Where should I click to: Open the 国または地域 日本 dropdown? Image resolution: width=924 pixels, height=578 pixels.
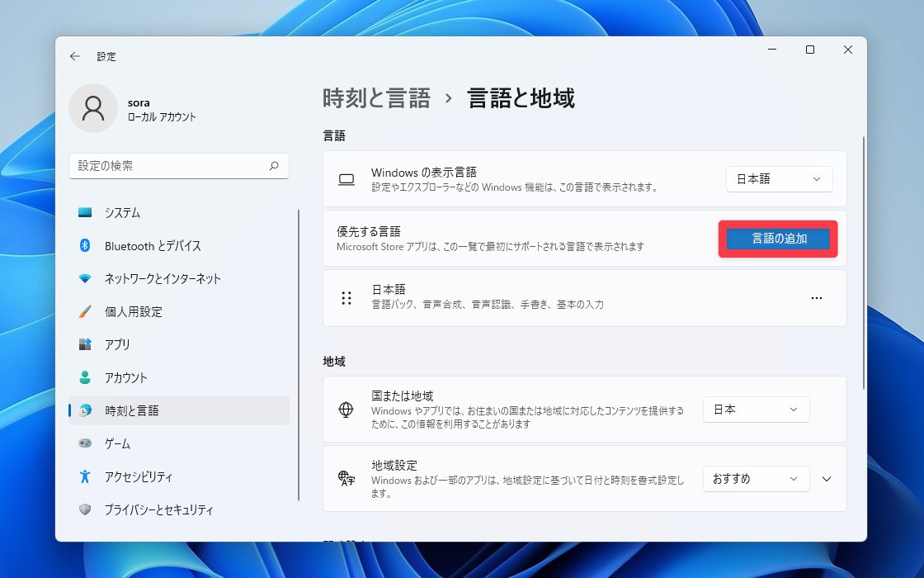(756, 410)
